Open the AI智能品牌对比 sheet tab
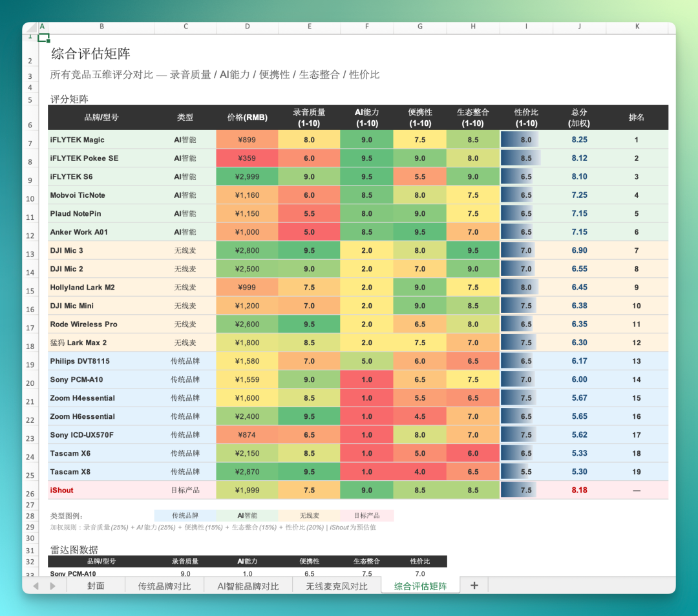 (248, 586)
